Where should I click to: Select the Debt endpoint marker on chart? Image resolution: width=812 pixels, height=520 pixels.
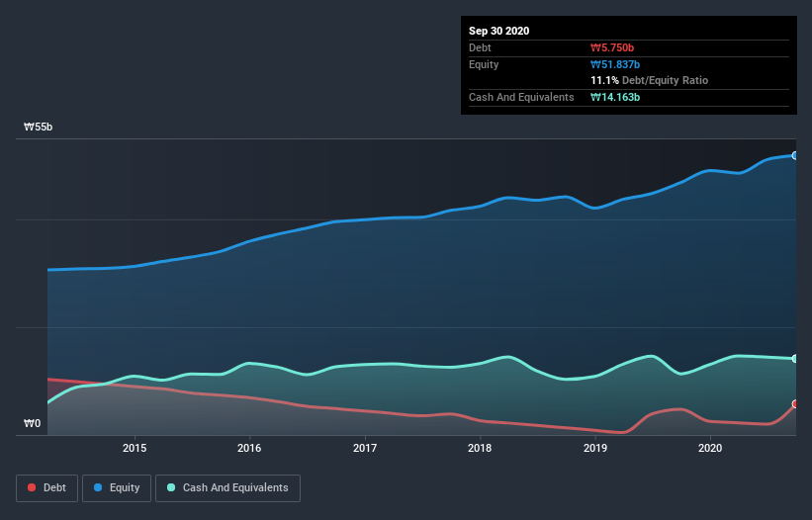(x=795, y=404)
